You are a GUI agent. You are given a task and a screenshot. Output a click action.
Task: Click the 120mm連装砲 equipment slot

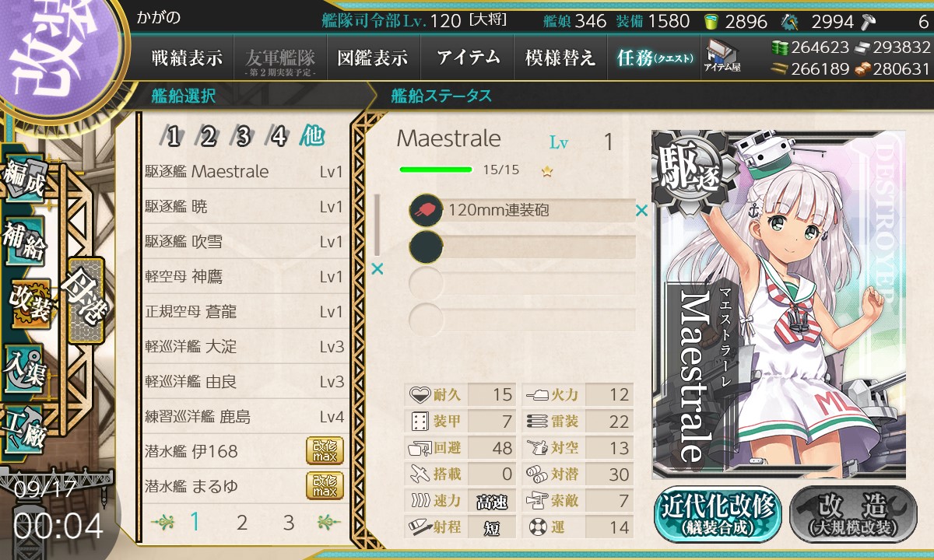click(x=521, y=210)
